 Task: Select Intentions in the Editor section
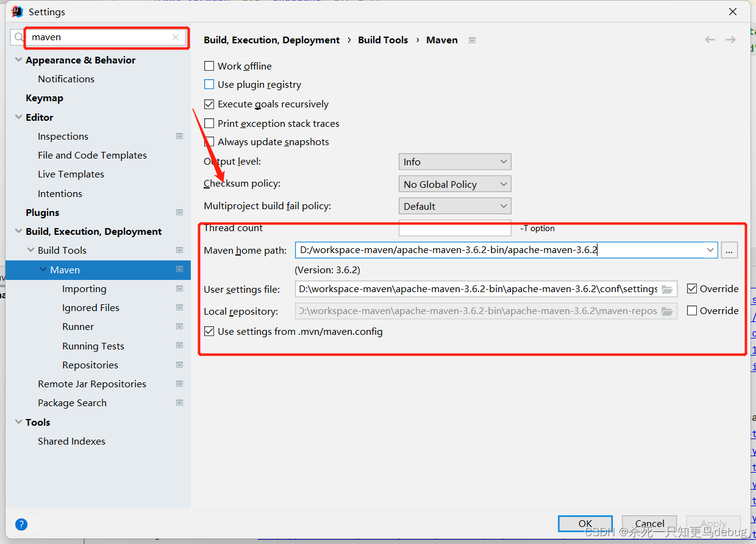[60, 193]
